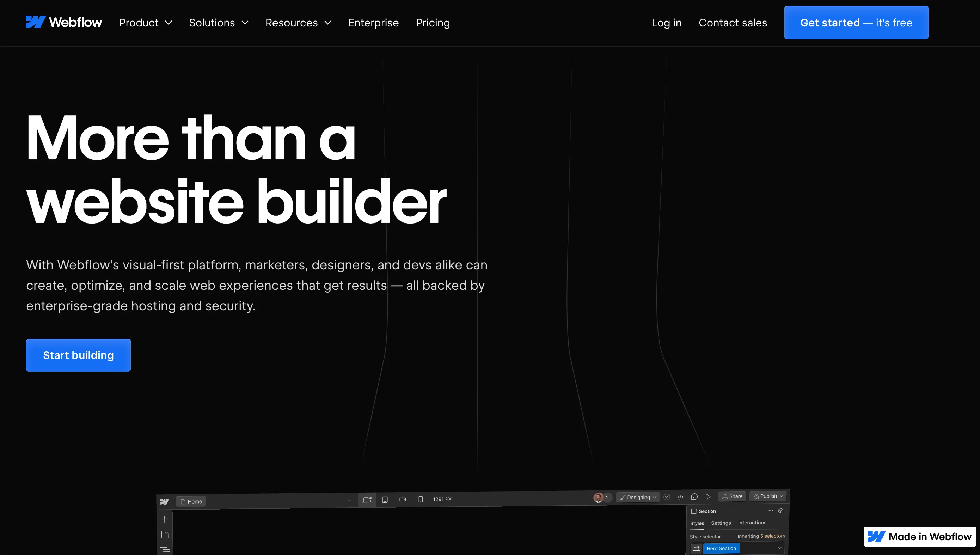Select the Home page tab in Designer
The width and height of the screenshot is (980, 555).
191,501
